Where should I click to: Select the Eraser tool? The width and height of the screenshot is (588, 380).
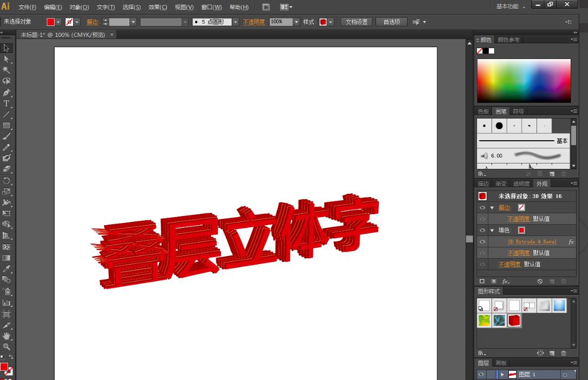pyautogui.click(x=7, y=169)
